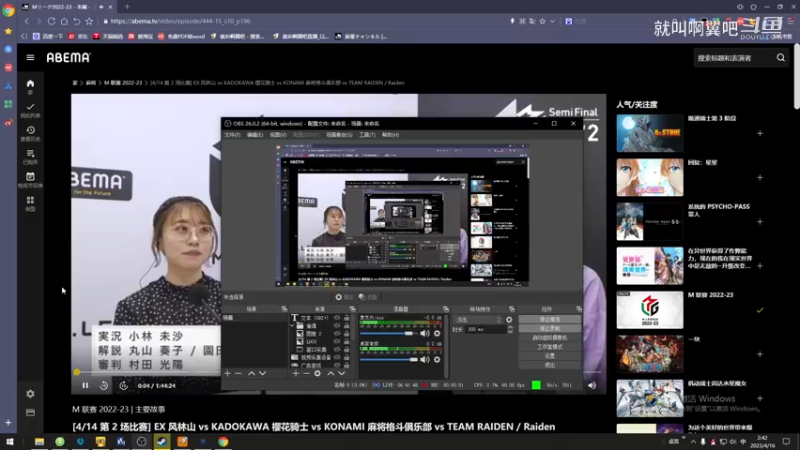This screenshot has width=800, height=450.
Task: Mute second OBS mixer channel
Action: pos(424,360)
